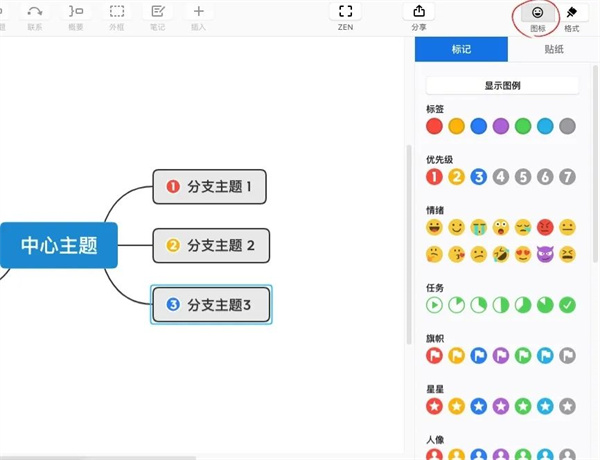
Task: Click the 显示图例 button
Action: pyautogui.click(x=502, y=86)
